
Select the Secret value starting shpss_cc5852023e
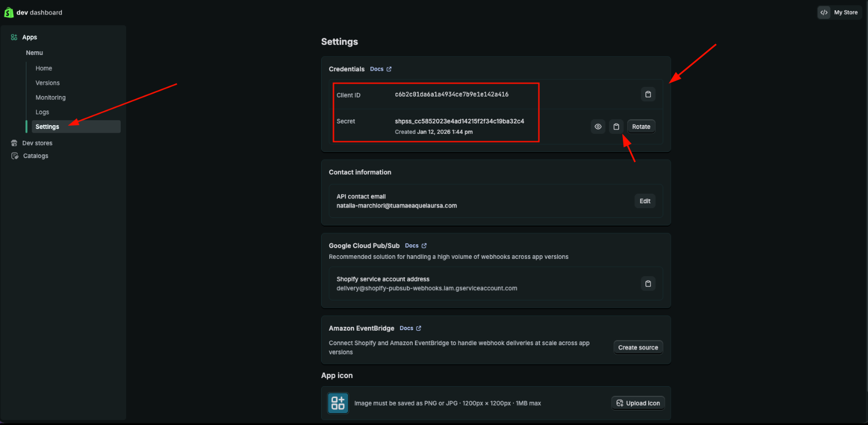tap(460, 121)
